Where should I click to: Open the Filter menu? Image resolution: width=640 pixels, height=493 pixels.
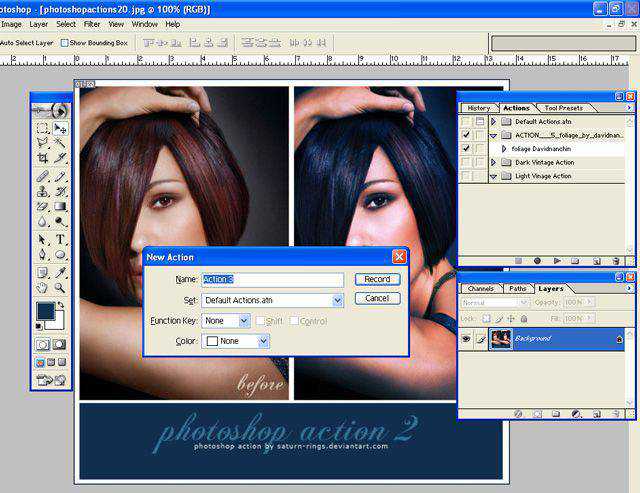tap(92, 24)
